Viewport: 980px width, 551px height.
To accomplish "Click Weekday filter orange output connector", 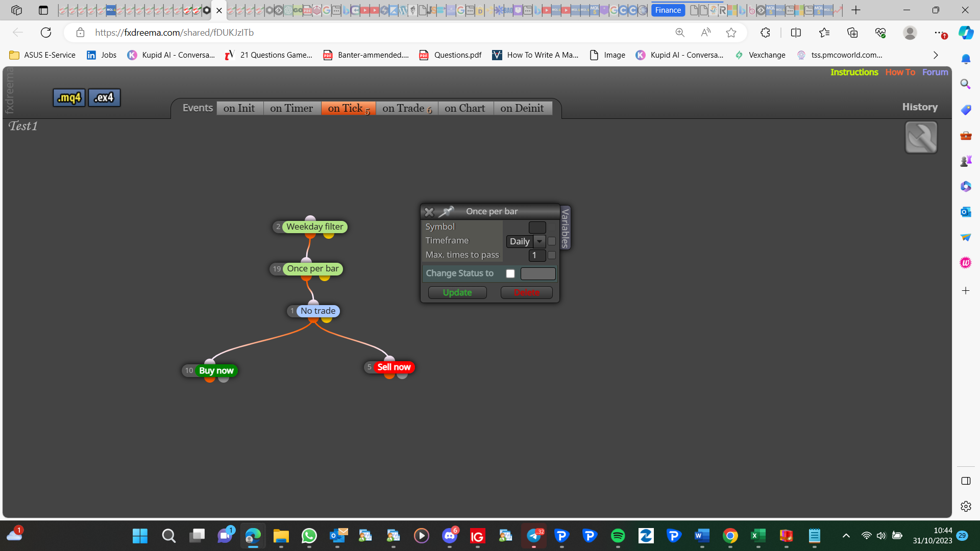I will coord(310,235).
